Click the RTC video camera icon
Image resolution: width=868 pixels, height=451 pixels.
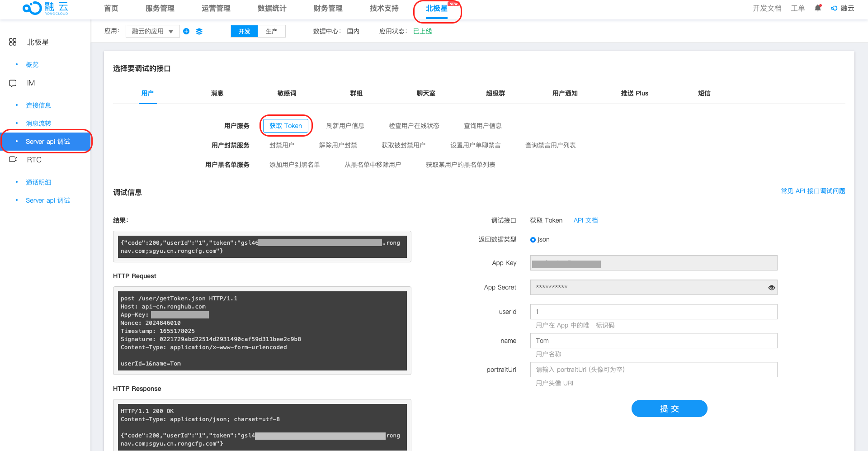coord(13,160)
